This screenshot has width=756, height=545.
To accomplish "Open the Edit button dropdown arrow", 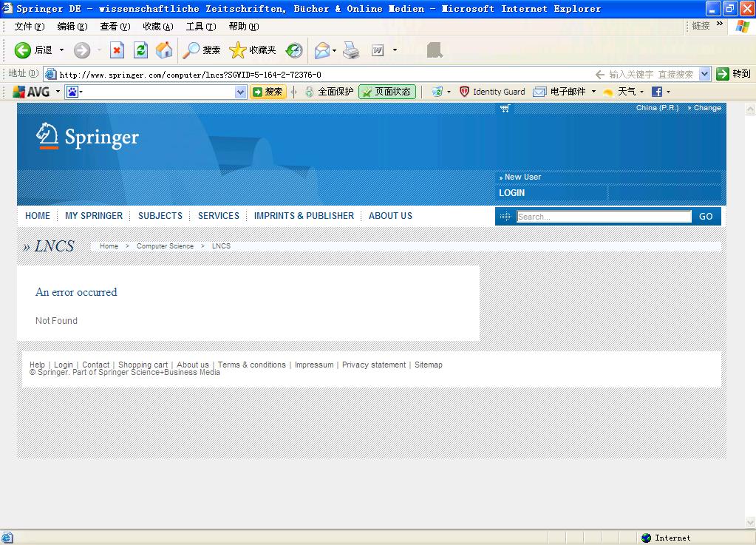I will point(395,50).
